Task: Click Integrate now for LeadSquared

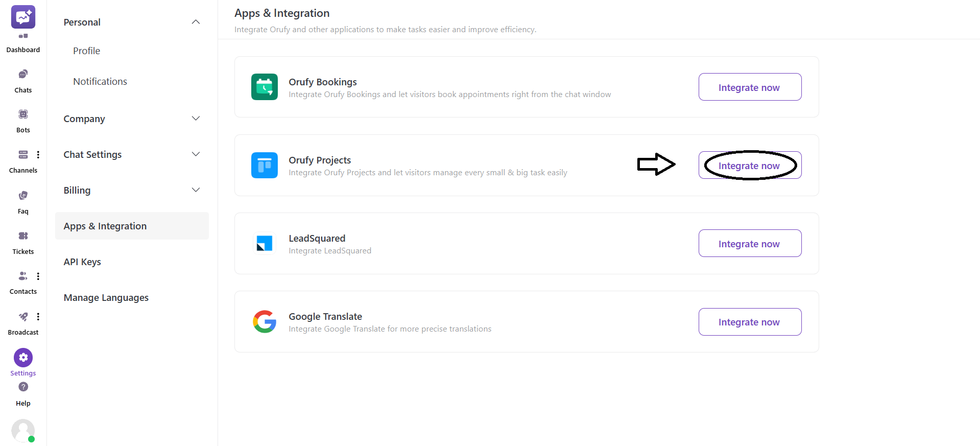Action: 749,243
